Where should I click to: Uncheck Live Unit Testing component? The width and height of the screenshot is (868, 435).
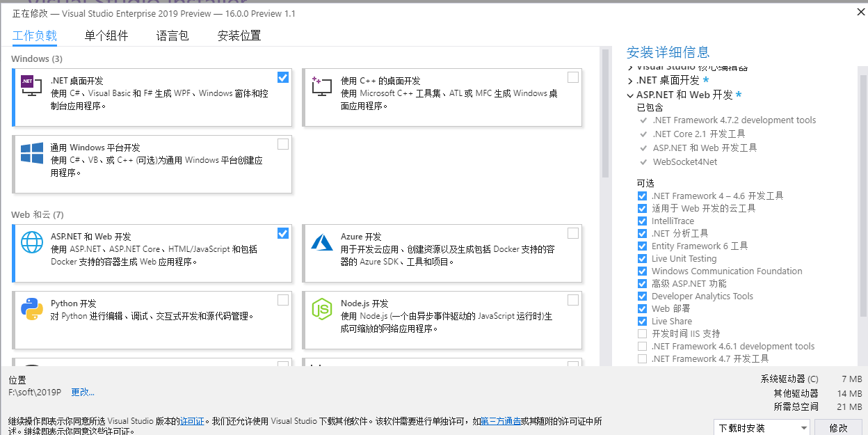[642, 259]
